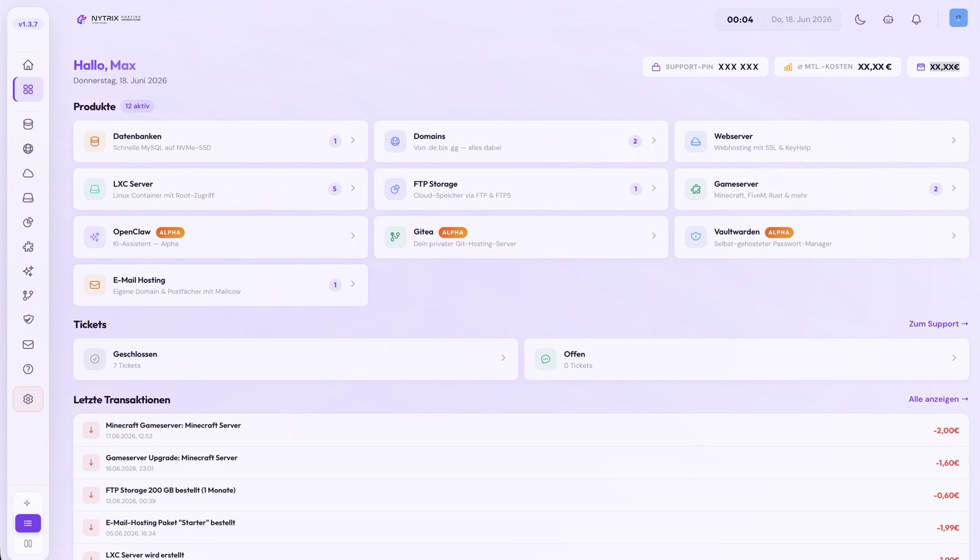980x560 pixels.
Task: Open the home icon in sidebar
Action: click(28, 65)
